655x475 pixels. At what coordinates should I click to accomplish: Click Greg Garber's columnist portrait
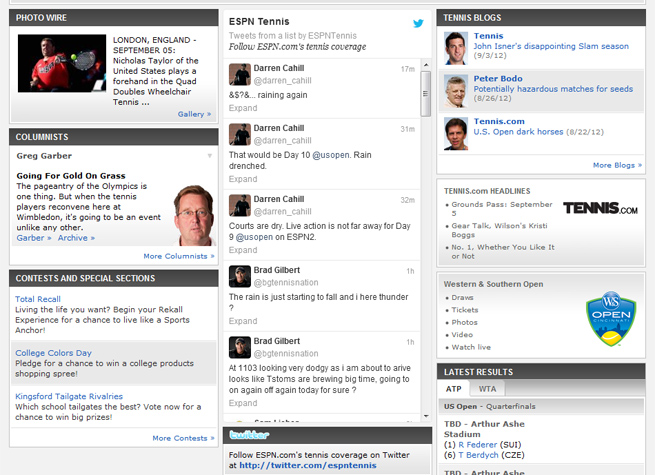pyautogui.click(x=194, y=215)
